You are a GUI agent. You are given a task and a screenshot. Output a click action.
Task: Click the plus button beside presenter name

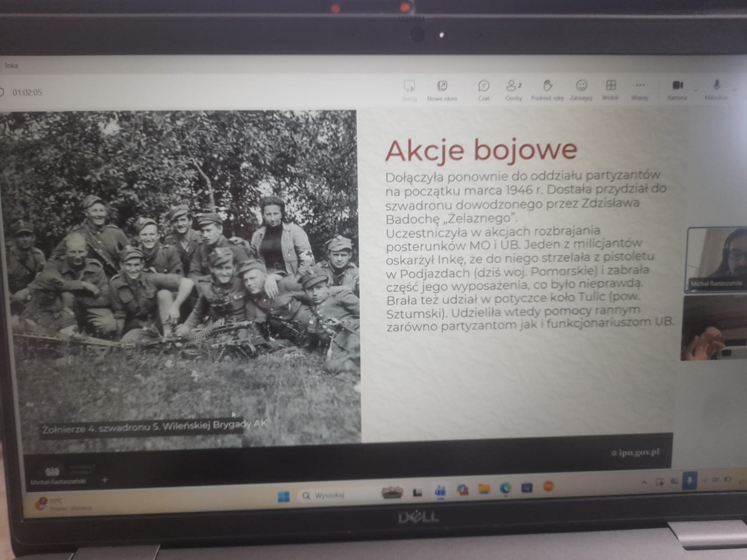[104, 480]
